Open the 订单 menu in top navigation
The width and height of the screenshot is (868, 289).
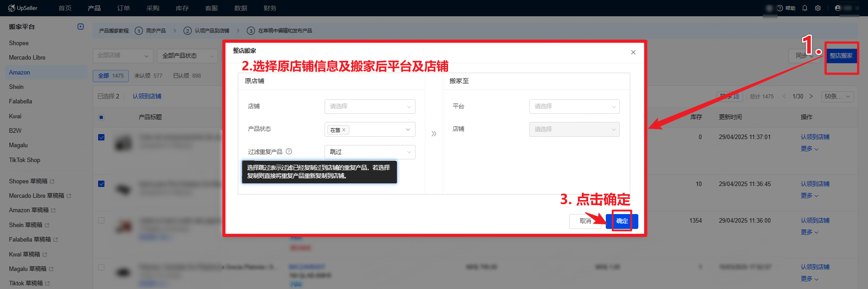pos(123,8)
